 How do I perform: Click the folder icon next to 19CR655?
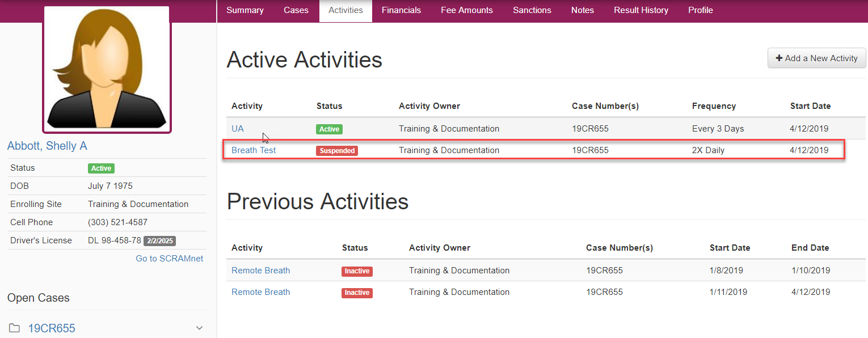tap(14, 328)
